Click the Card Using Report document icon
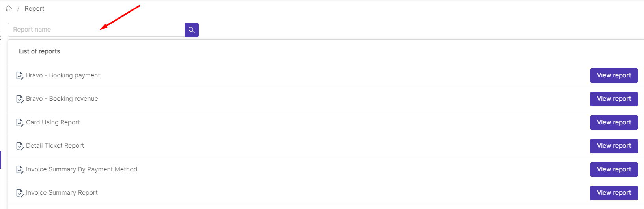 tap(20, 122)
